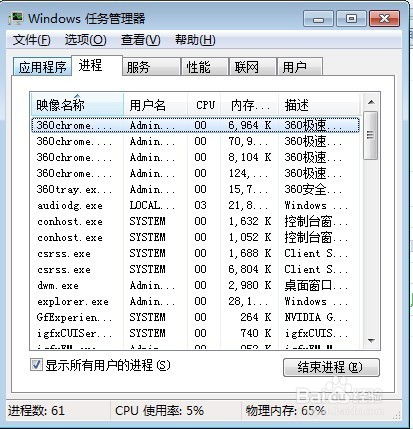The width and height of the screenshot is (413, 429).
Task: Sort by 描述 column header
Action: click(x=319, y=105)
